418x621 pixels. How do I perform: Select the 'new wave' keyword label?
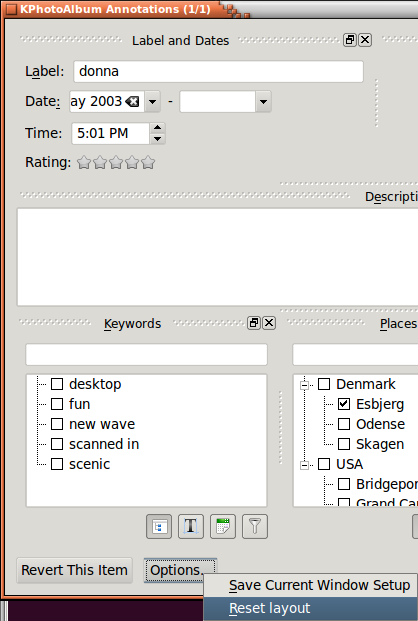[102, 424]
